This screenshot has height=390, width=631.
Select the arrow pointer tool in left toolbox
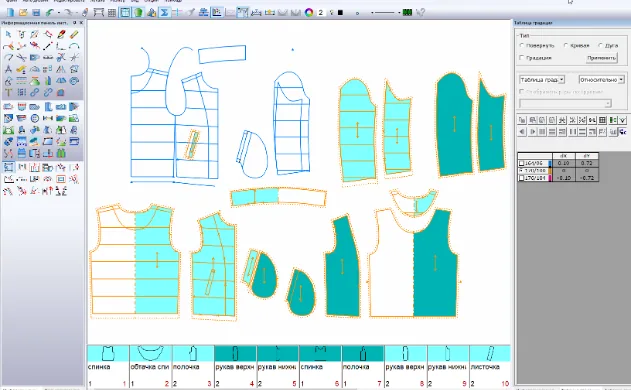tap(8, 35)
